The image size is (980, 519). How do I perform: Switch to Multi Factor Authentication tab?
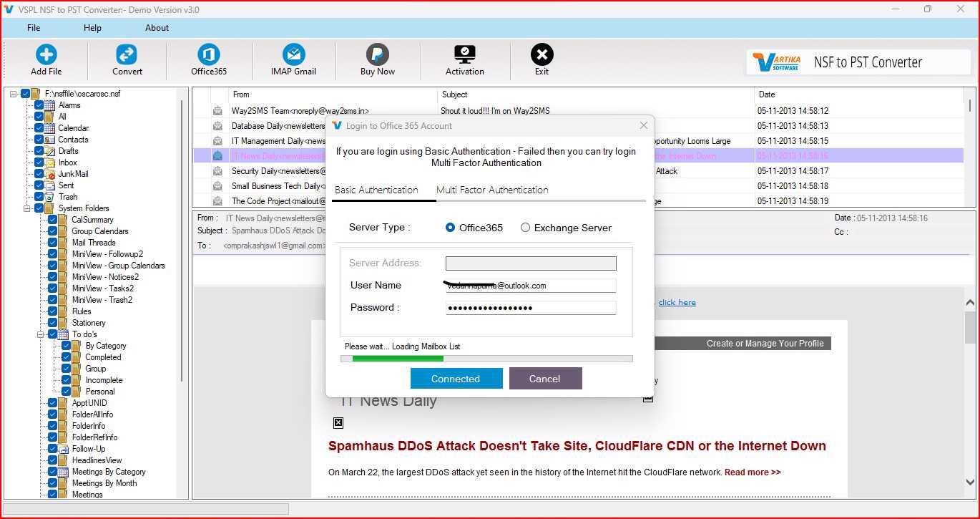[492, 190]
